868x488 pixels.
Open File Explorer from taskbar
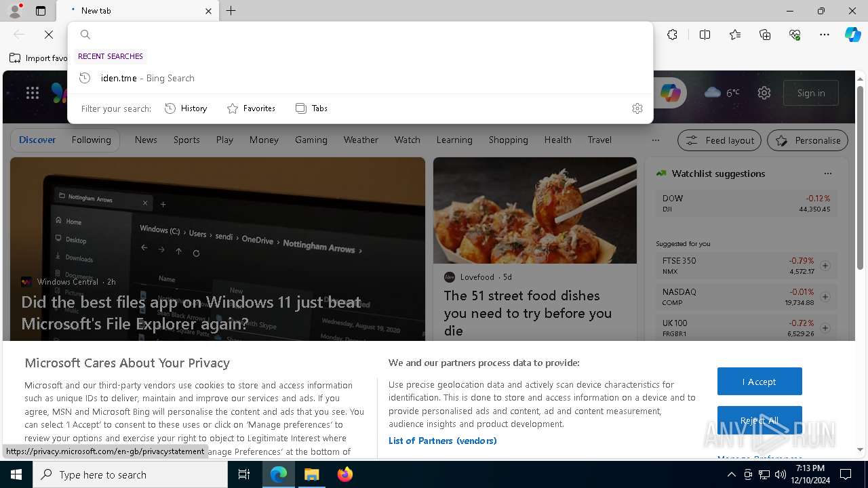tap(312, 474)
